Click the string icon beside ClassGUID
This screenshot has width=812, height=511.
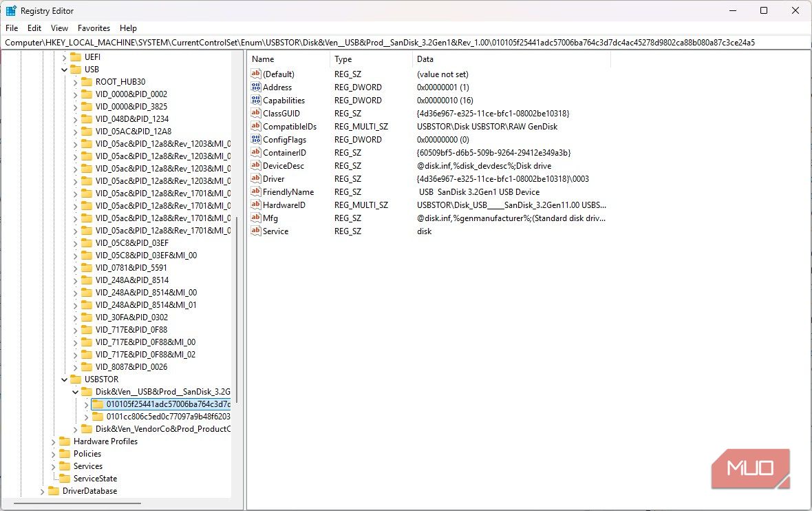point(255,113)
